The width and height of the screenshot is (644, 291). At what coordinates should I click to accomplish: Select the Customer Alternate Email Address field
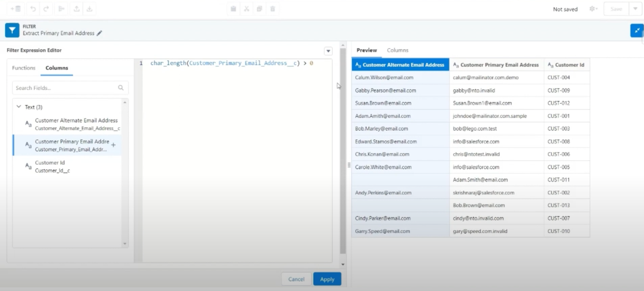(x=67, y=124)
